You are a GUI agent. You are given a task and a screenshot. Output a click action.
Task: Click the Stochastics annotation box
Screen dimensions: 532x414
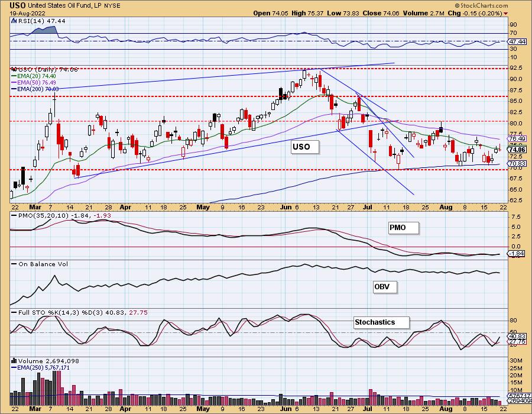coord(382,322)
